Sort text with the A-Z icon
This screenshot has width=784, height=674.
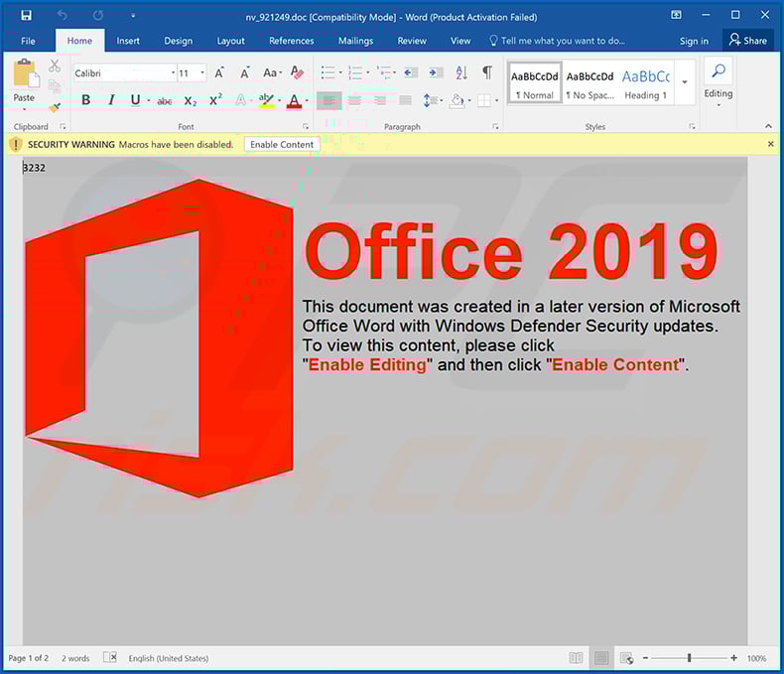pyautogui.click(x=461, y=73)
